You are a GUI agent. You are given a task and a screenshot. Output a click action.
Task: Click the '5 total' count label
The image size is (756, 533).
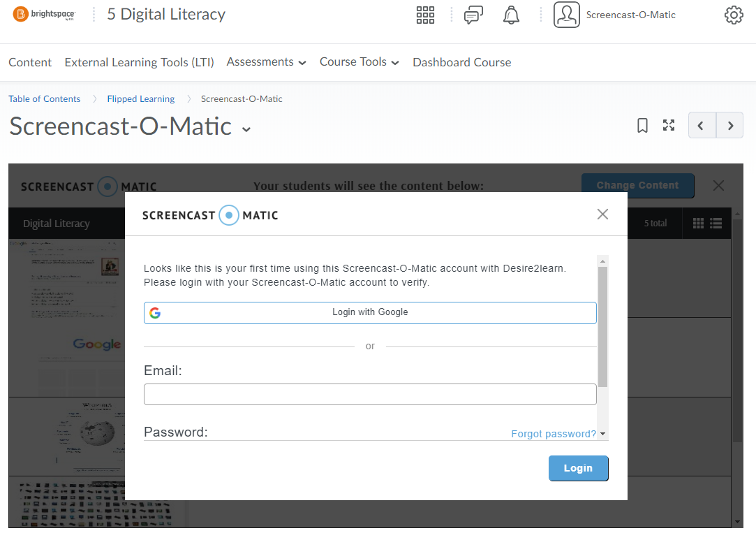tap(655, 224)
